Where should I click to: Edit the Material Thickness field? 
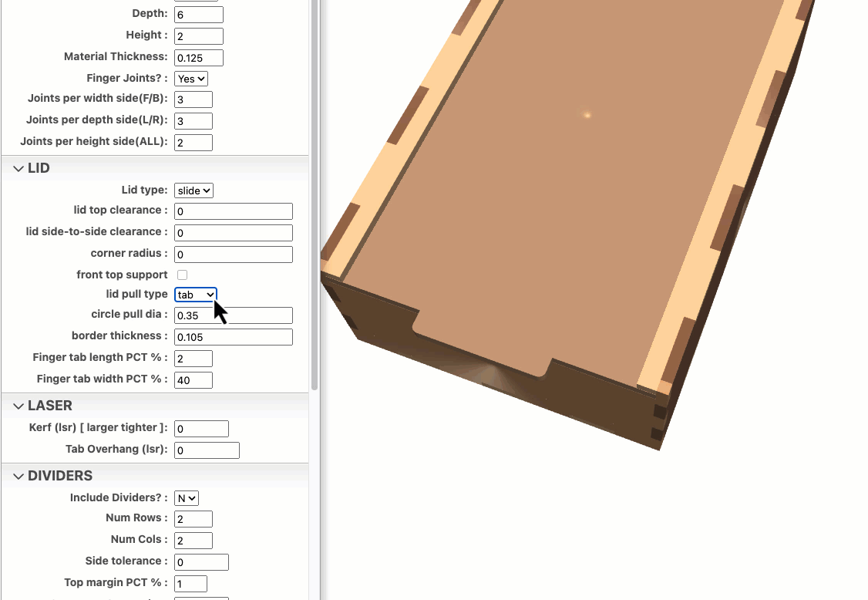pos(199,58)
